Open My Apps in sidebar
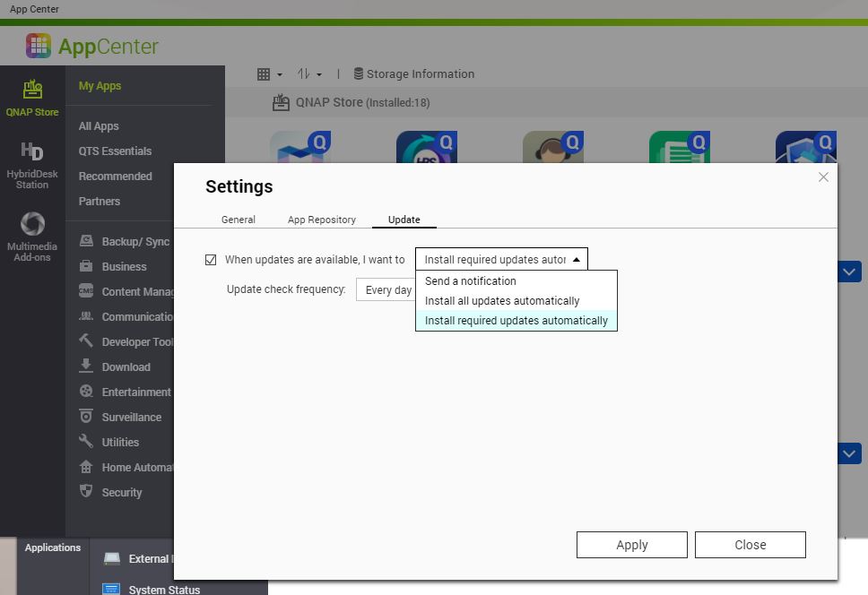Viewport: 868px width, 595px height. point(100,86)
